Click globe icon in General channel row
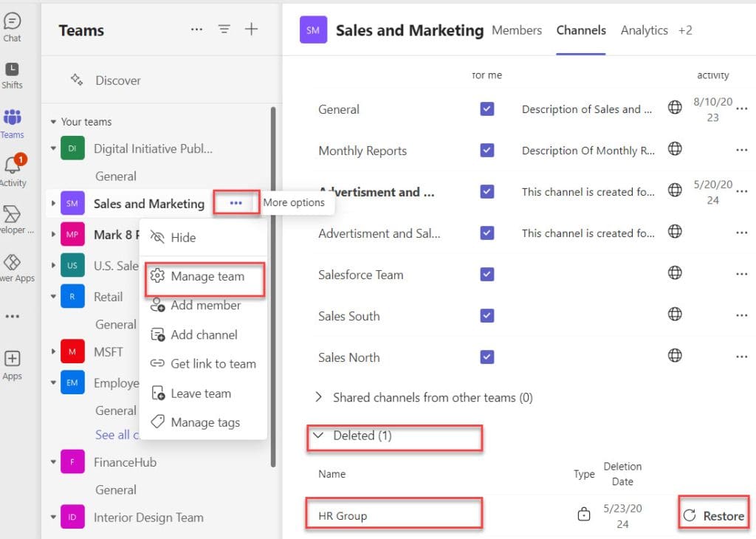 pos(675,107)
